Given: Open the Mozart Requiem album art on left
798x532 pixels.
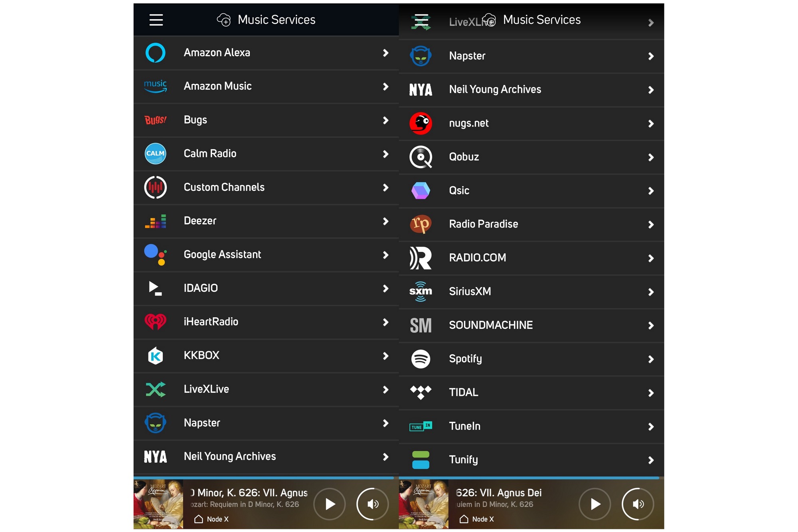Looking at the screenshot, I should click(158, 504).
